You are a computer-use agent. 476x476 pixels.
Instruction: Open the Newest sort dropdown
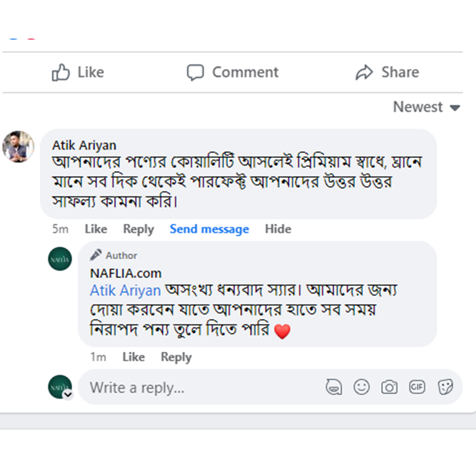pyautogui.click(x=426, y=107)
